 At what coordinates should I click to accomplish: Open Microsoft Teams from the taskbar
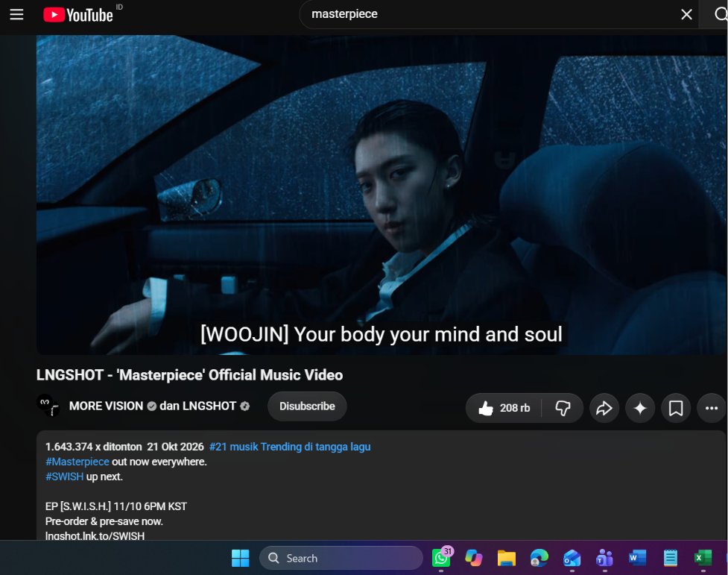point(604,558)
